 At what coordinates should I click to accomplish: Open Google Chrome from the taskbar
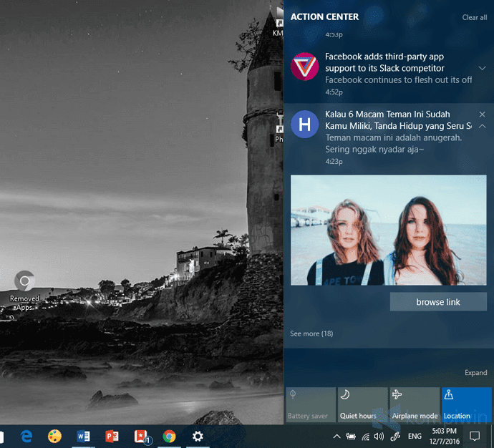169,437
